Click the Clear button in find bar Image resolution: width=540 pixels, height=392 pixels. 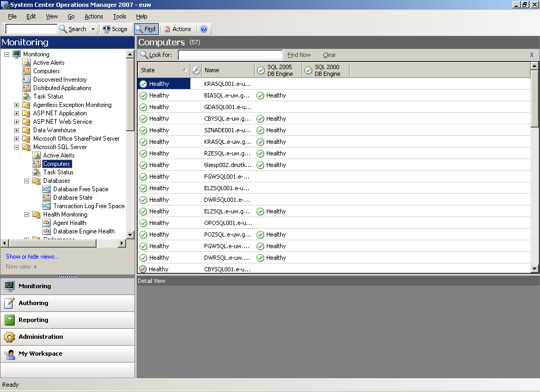point(329,55)
